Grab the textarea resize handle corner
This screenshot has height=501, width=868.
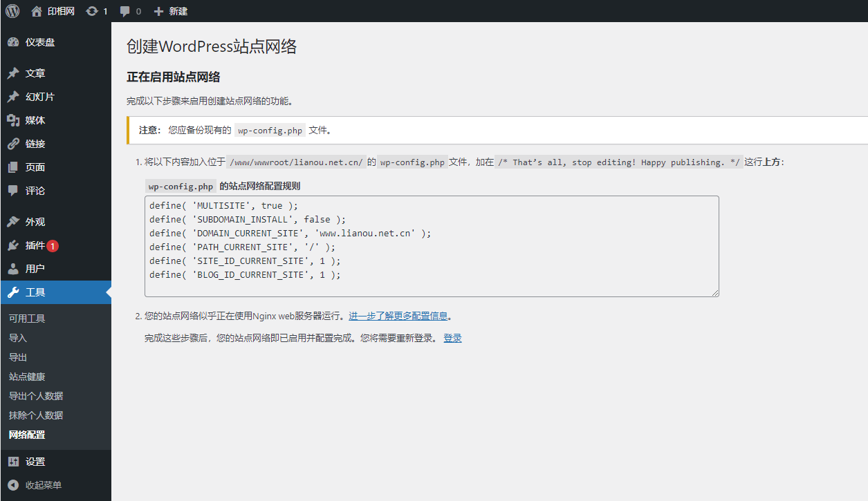(x=715, y=293)
